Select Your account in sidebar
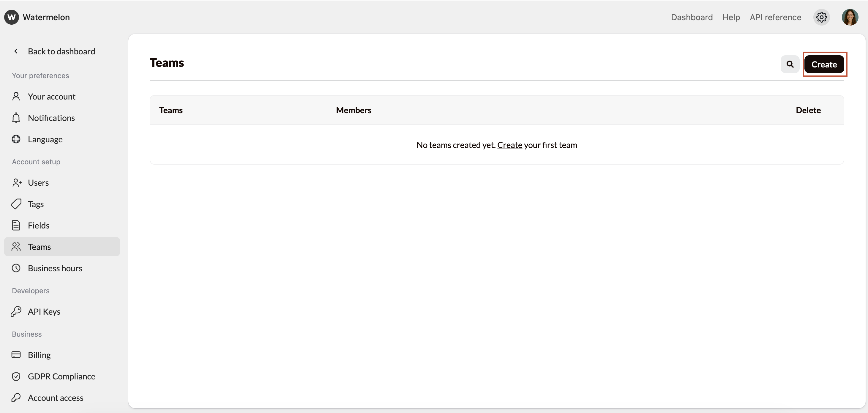Screen dimensions: 868x413 [x=52, y=97]
